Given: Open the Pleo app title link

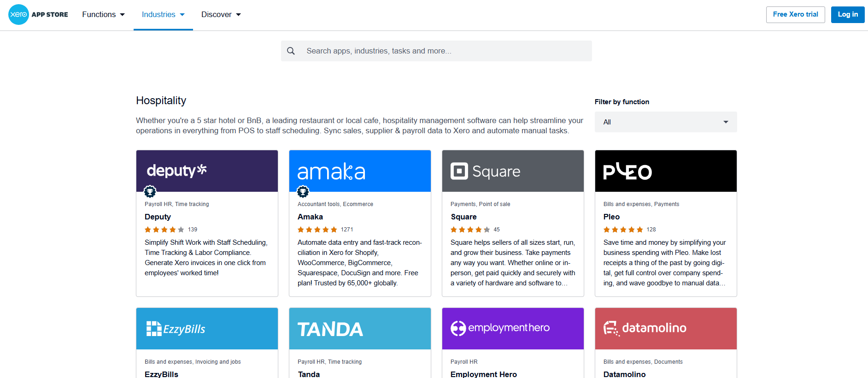Looking at the screenshot, I should [x=611, y=217].
